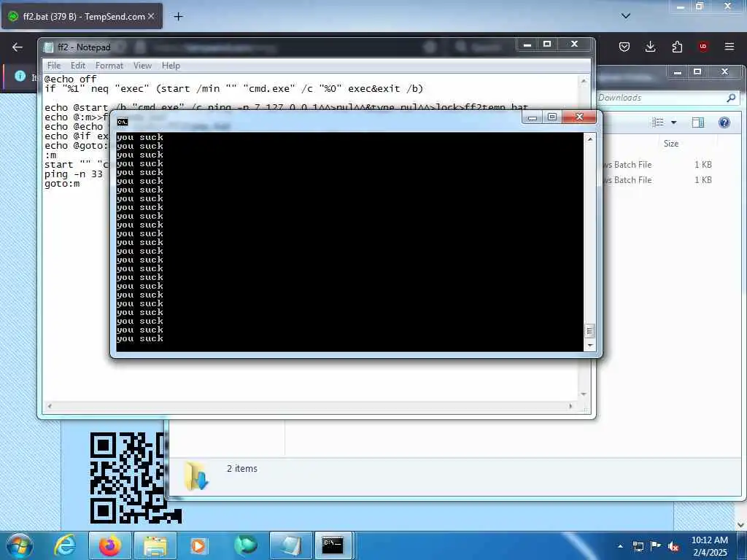Viewport: 747px width, 560px height.
Task: Expand the Explorer view options dropdown arrow
Action: [673, 122]
